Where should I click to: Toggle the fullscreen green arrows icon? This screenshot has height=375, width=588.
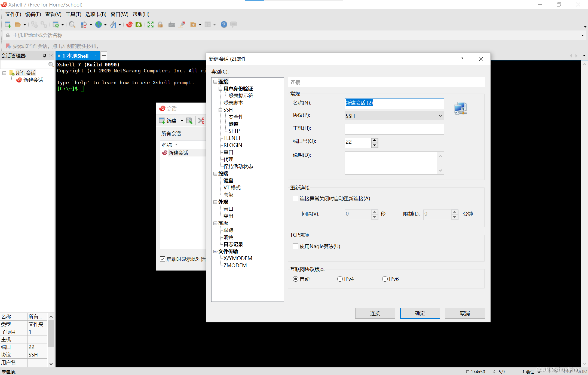[x=150, y=24]
